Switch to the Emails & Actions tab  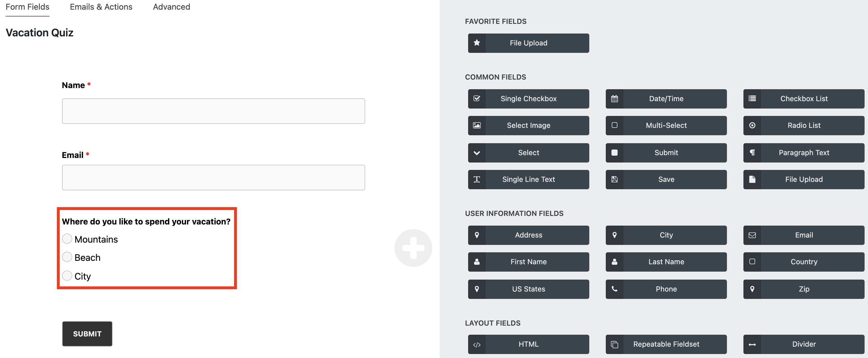click(101, 7)
